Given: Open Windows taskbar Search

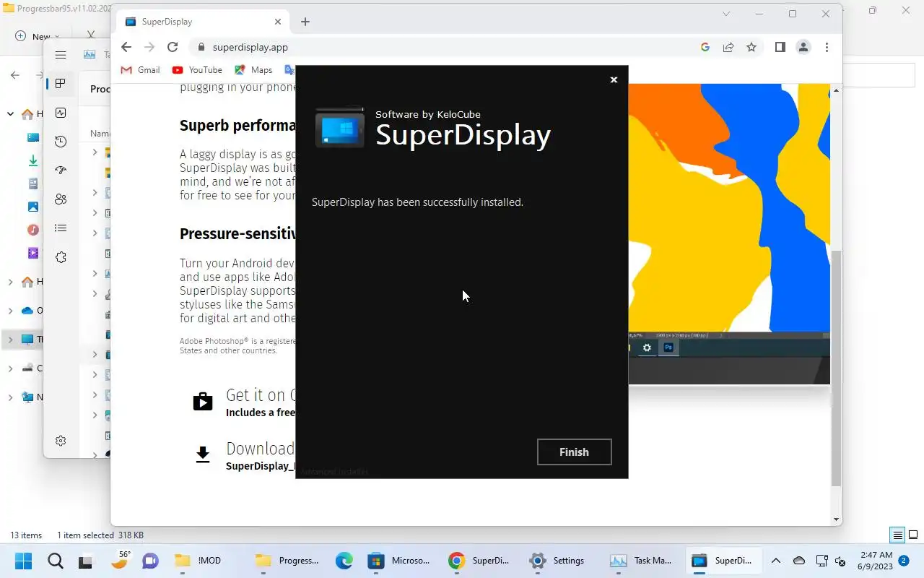Looking at the screenshot, I should click(55, 561).
